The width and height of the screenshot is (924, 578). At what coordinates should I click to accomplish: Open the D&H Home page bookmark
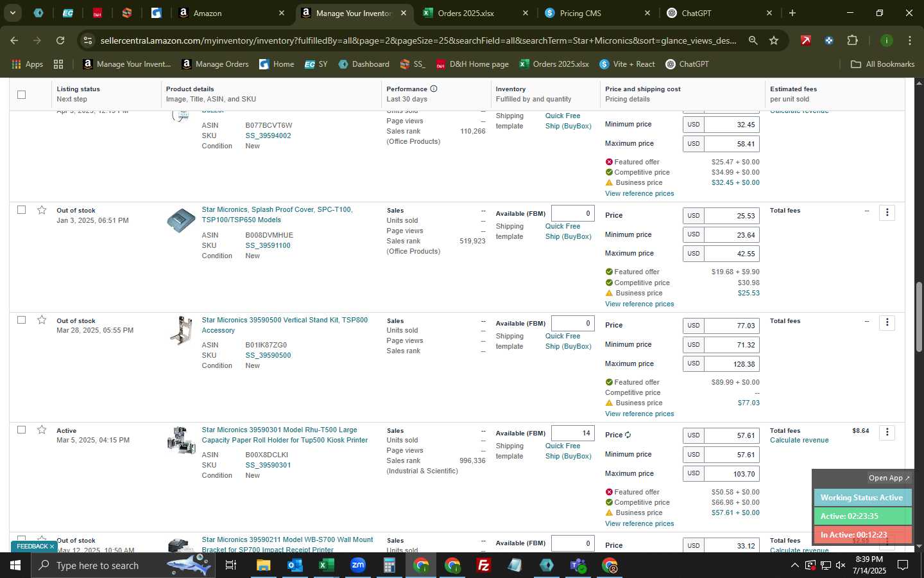(472, 64)
